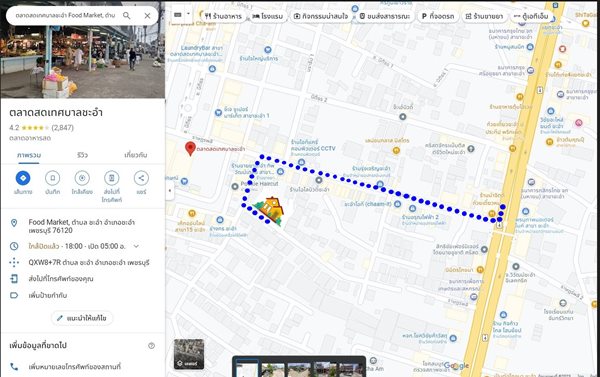Click the blue เส้นทาง directions icon
The image size is (600, 377).
coord(23,178)
